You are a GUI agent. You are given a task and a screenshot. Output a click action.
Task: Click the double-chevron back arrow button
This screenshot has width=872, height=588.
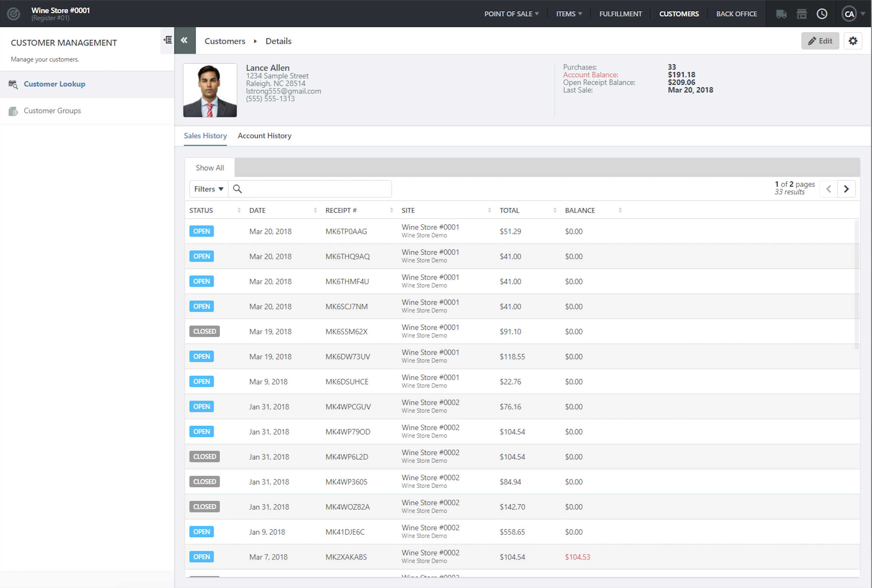tap(184, 41)
